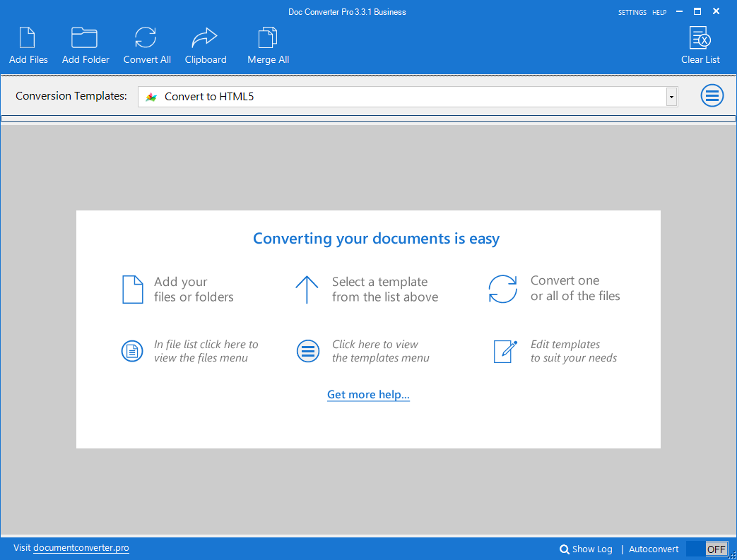Click 'In file list click here' hint text

pos(206,351)
